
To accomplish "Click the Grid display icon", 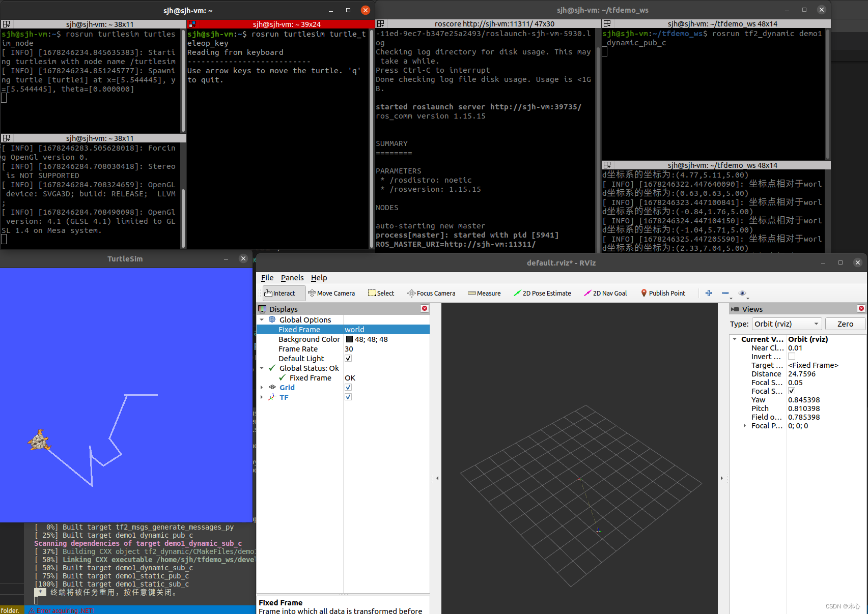I will 272,387.
